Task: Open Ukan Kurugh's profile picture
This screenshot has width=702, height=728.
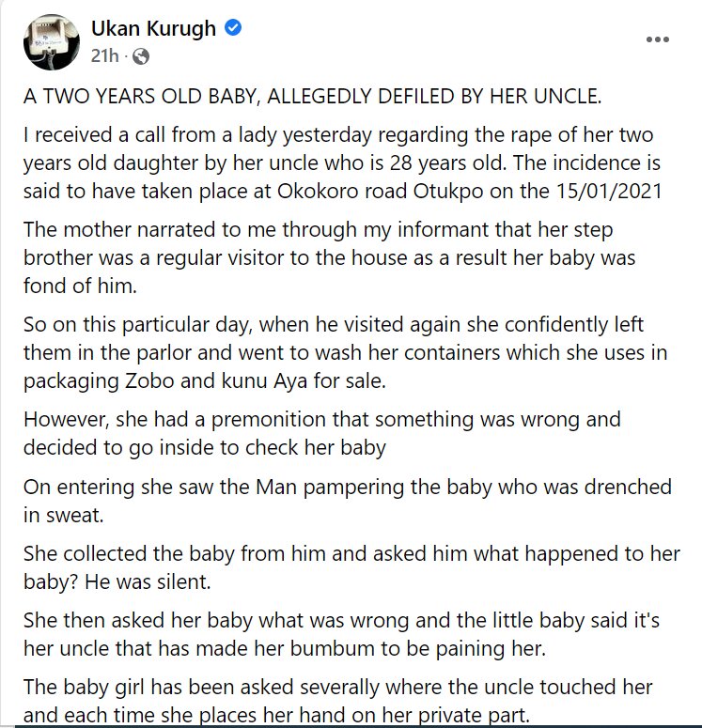Action: click(49, 42)
